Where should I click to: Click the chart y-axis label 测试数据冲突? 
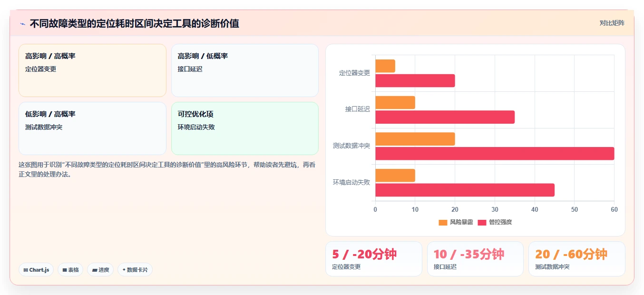(x=351, y=146)
